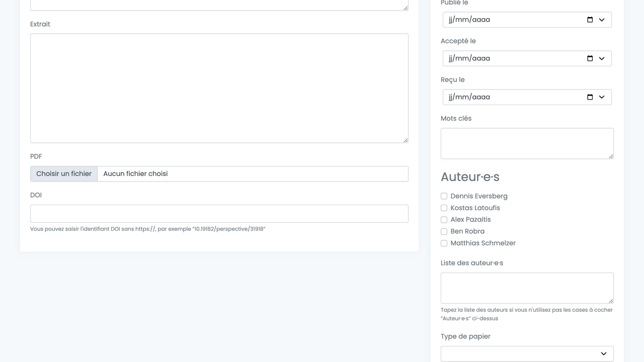Focus the DOI input field
This screenshot has width=644, height=362.
[x=219, y=214]
